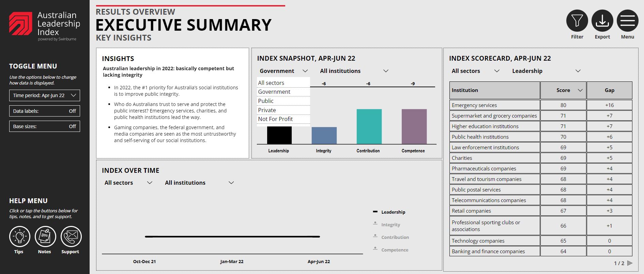
Task: Toggle Base sizes on
Action: pyautogui.click(x=45, y=126)
